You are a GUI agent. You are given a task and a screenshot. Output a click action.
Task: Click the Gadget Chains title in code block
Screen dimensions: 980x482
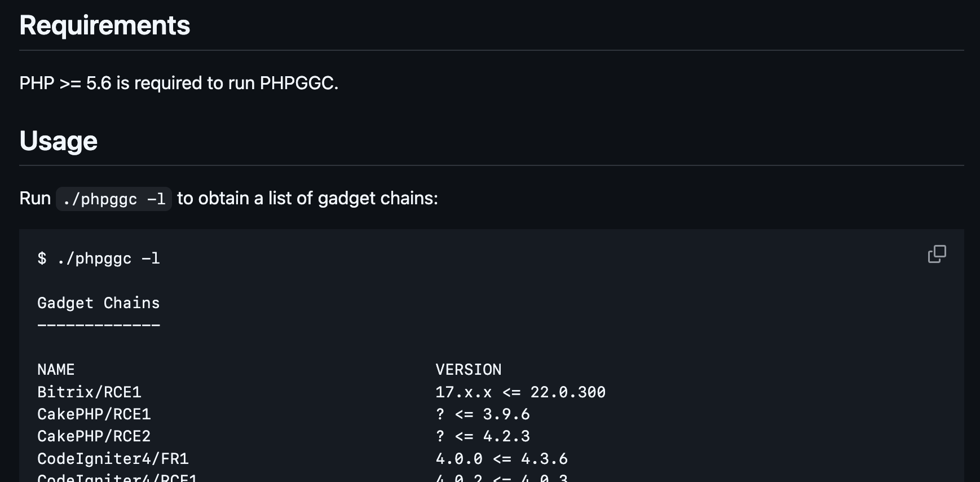tap(99, 303)
